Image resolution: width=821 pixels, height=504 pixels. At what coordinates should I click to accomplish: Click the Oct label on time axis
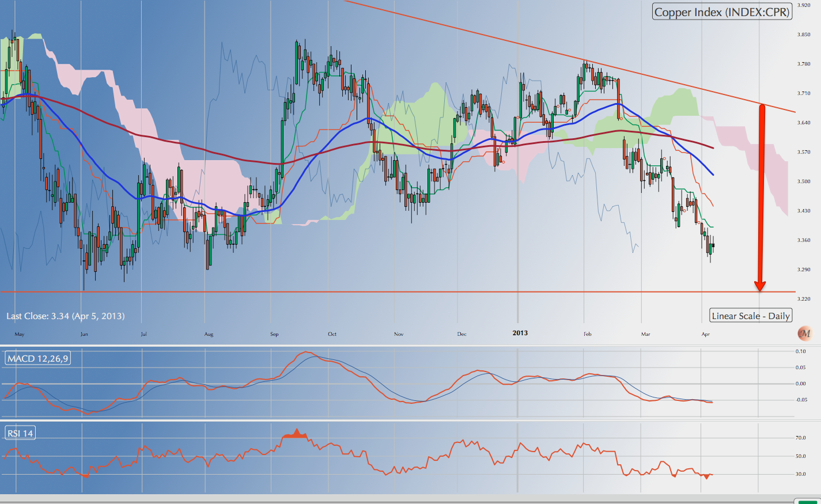point(332,334)
